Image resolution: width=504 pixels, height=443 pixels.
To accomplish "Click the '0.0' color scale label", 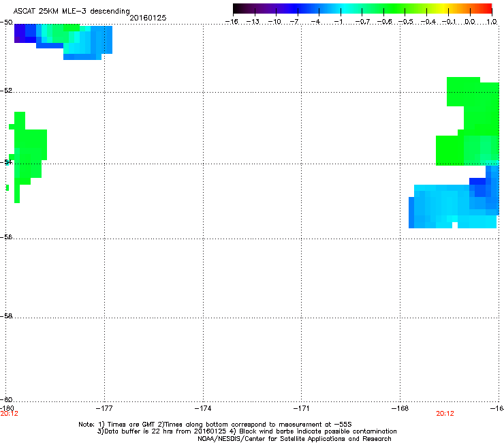I will pyautogui.click(x=470, y=22).
